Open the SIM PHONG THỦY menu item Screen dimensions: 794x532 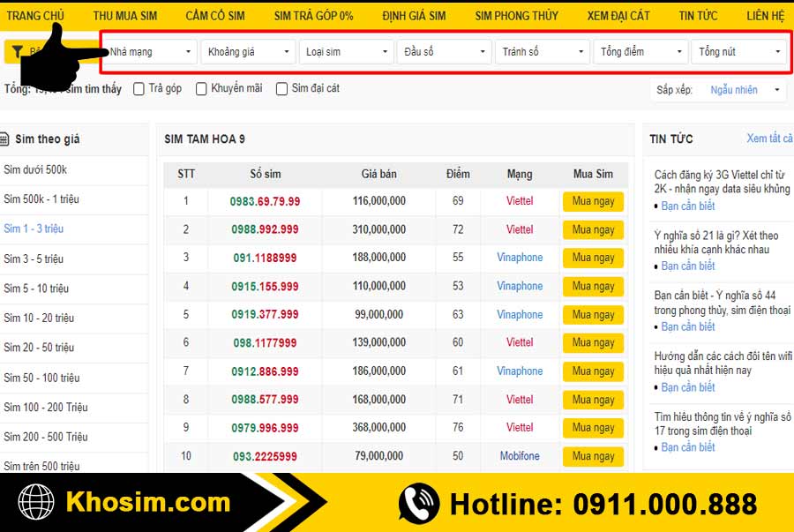[x=516, y=15]
